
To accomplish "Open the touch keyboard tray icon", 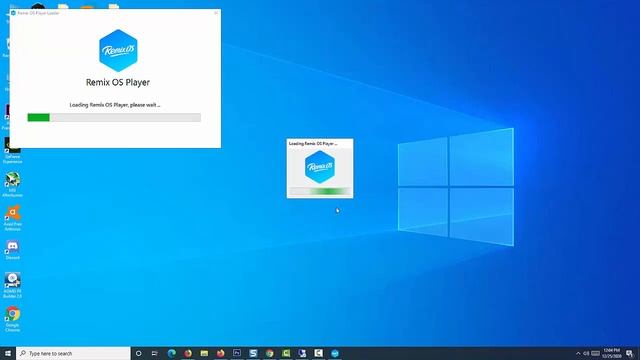I will (596, 353).
